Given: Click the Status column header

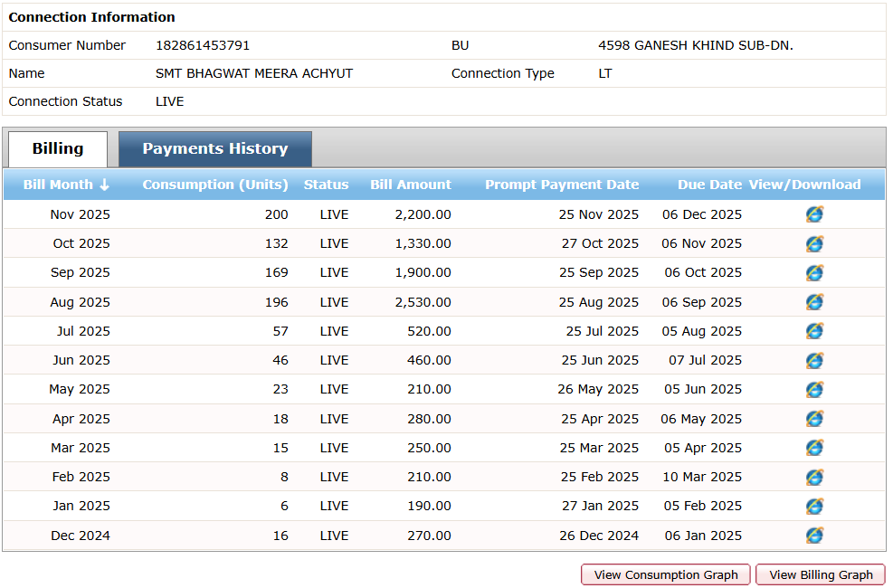Looking at the screenshot, I should click(x=327, y=185).
